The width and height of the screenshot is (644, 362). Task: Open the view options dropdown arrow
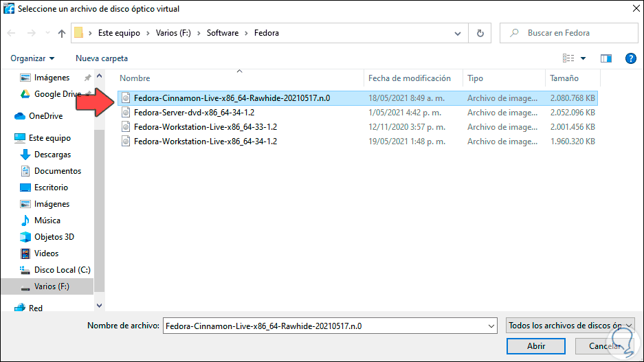tap(584, 58)
